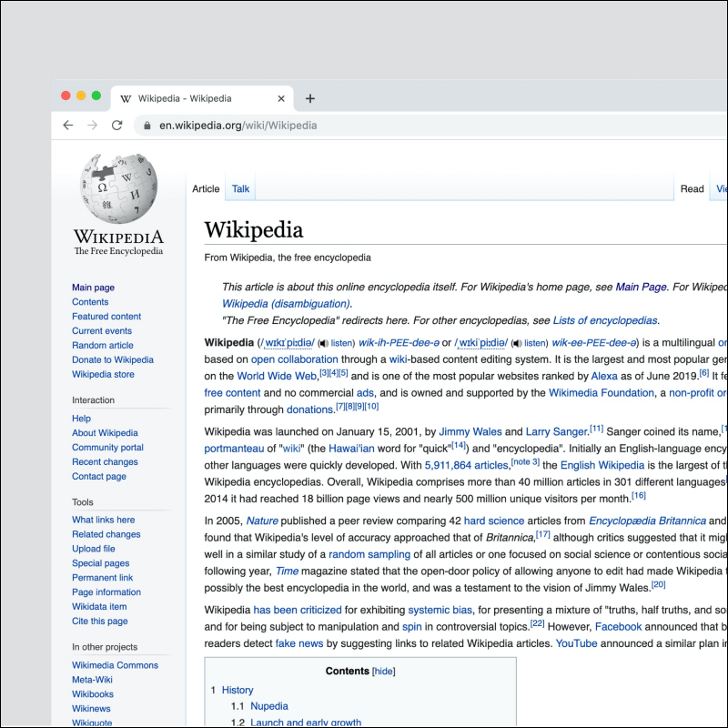Click Jimmy Wales link
This screenshot has width=728, height=728.
[x=470, y=431]
